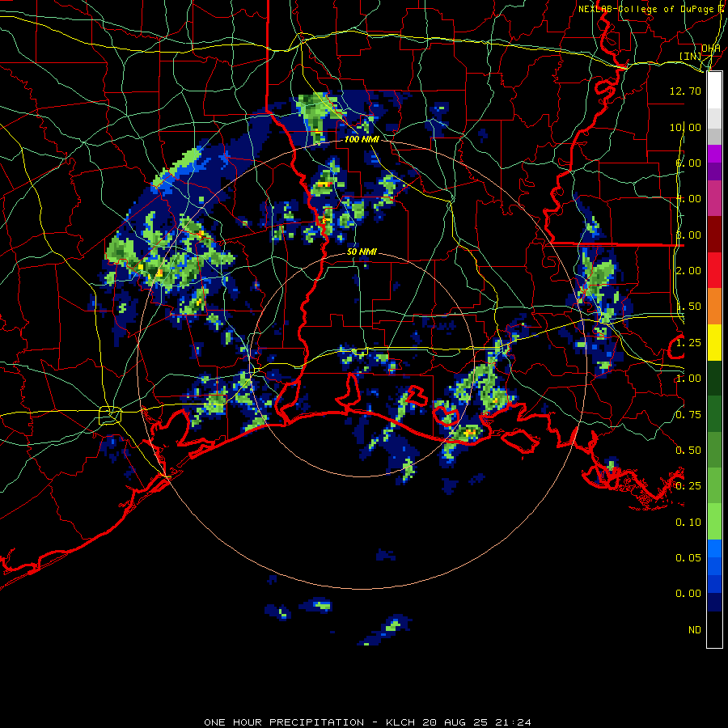Click the 1.25 legend value
The width and height of the screenshot is (728, 728).
[688, 343]
